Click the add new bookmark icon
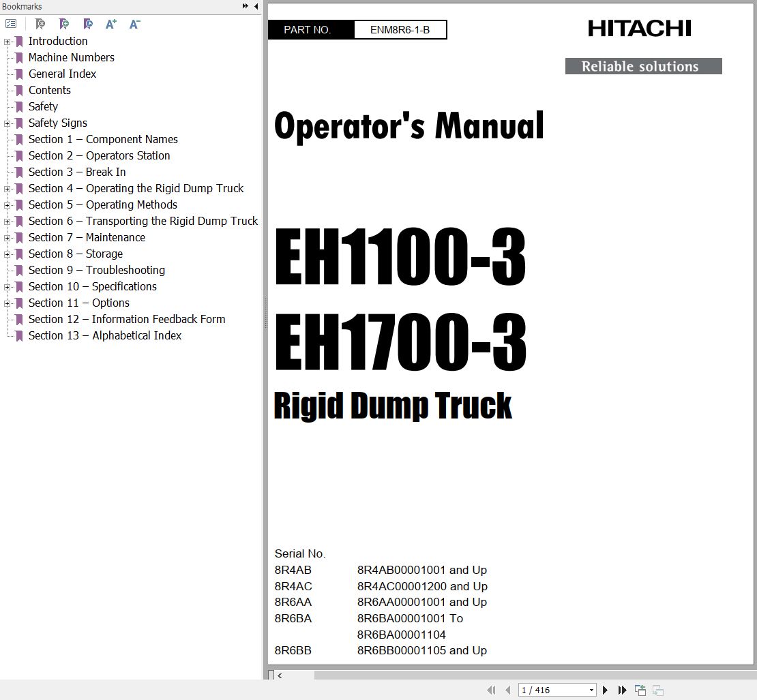 (x=63, y=24)
